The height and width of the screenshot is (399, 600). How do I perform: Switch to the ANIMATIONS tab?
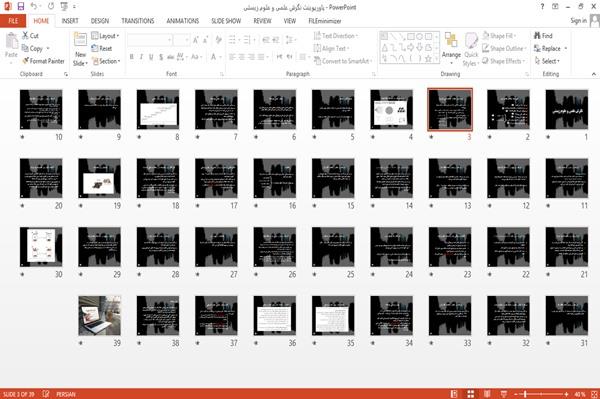tap(183, 21)
